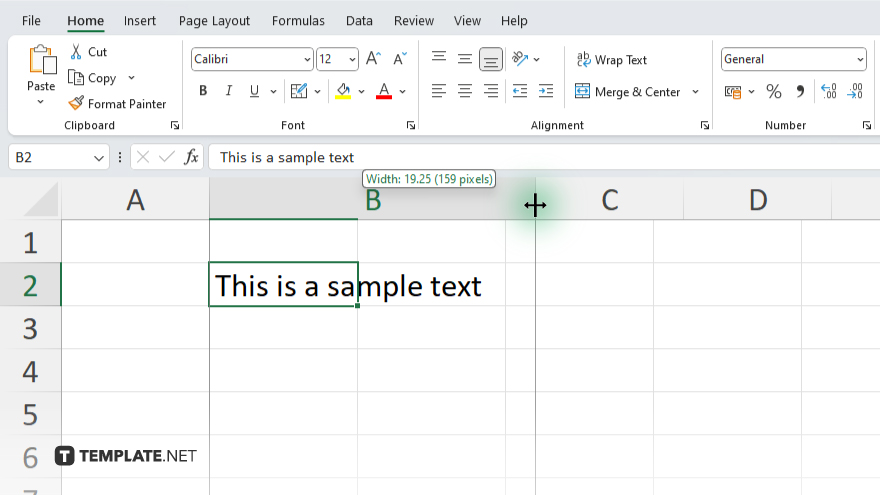The image size is (880, 495).
Task: Switch to the Data tab
Action: click(359, 21)
